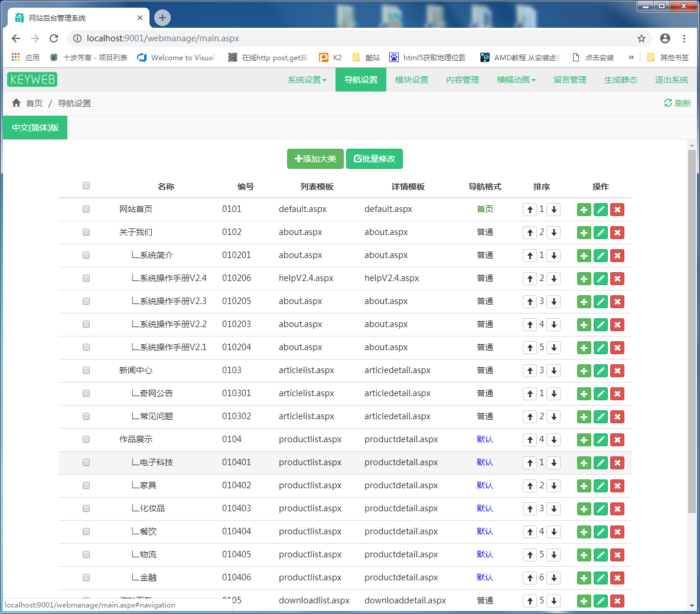Image resolution: width=700 pixels, height=614 pixels.
Task: Open the Welcome to Visual bookmark
Action: pos(176,57)
